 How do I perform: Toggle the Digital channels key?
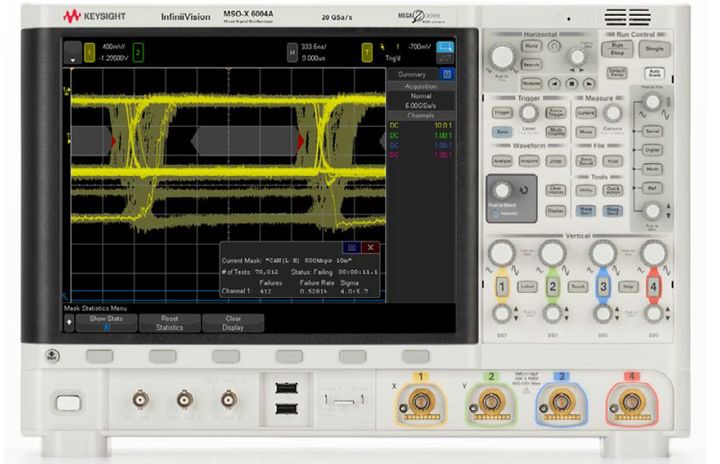click(x=652, y=150)
